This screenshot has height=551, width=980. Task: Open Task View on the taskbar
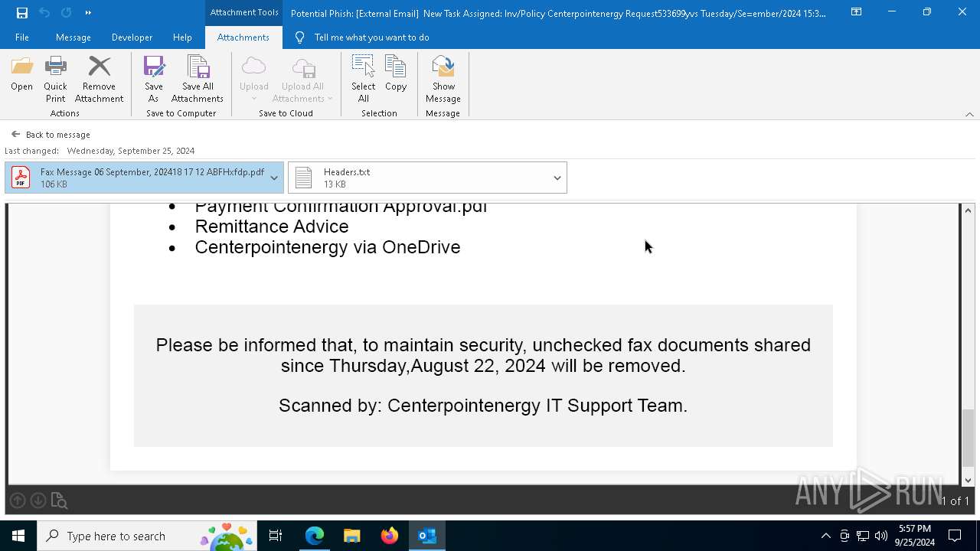(x=276, y=536)
